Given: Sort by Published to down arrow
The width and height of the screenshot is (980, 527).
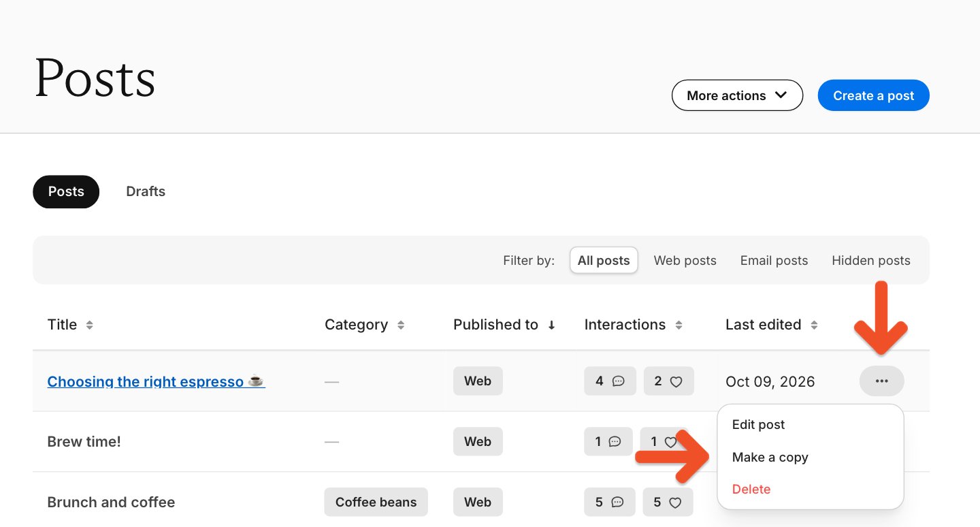Looking at the screenshot, I should (551, 325).
